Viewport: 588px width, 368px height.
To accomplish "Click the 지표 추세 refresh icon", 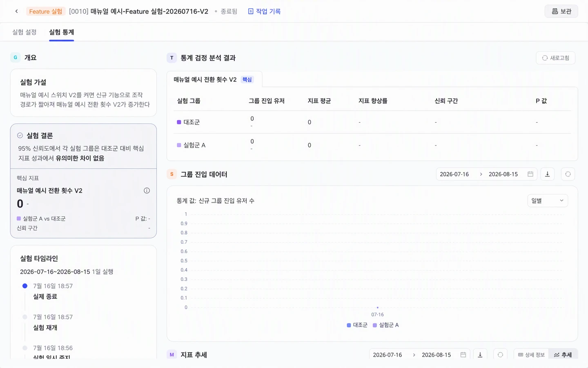I will click(x=500, y=355).
